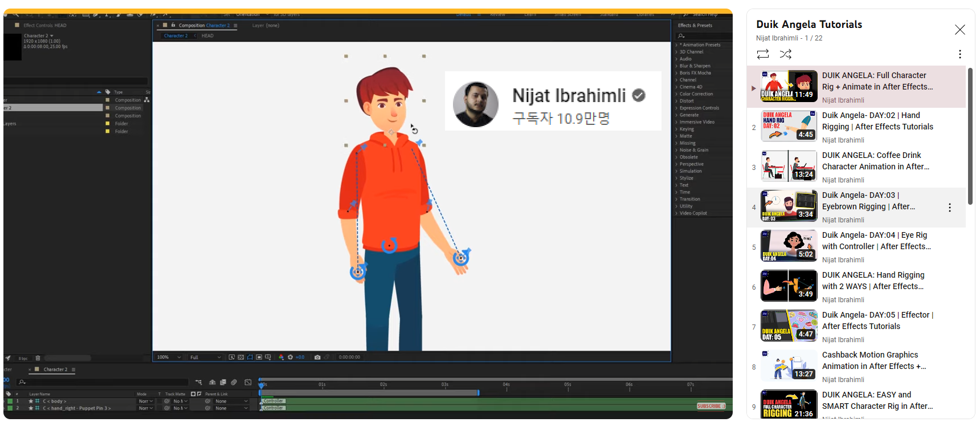This screenshot has width=980, height=422.
Task: Close the Duik Angela Tutorials playlist panel
Action: tap(960, 30)
